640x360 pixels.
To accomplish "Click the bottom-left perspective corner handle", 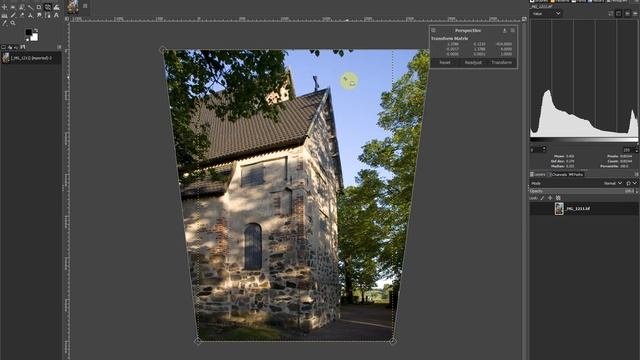I will point(198,341).
